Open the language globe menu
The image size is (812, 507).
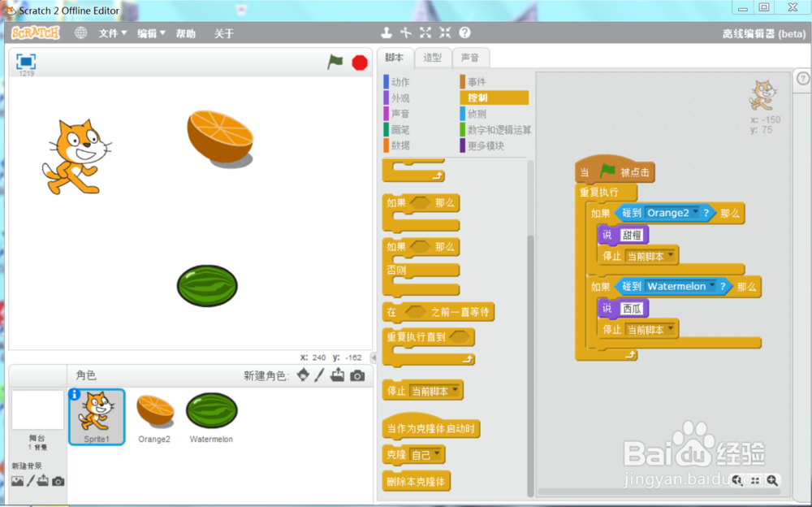coord(80,32)
